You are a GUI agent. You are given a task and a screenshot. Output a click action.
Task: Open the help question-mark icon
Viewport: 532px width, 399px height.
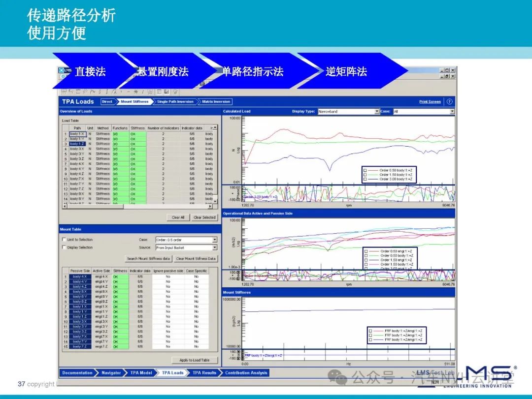(x=450, y=102)
